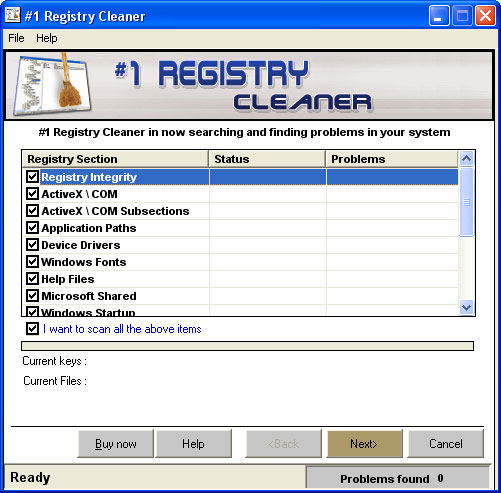Click 'I want to scan all the above items' label
This screenshot has width=501, height=493.
122,329
